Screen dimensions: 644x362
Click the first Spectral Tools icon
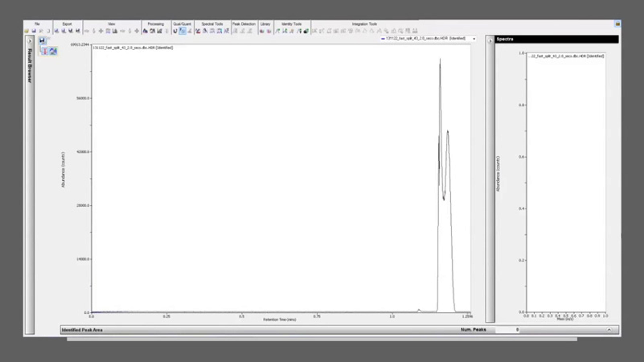198,31
